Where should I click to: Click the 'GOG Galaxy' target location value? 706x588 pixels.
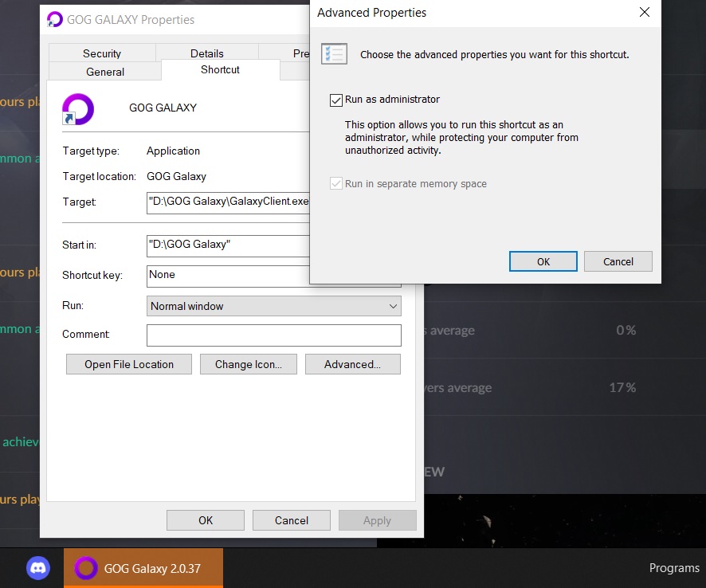pyautogui.click(x=177, y=177)
